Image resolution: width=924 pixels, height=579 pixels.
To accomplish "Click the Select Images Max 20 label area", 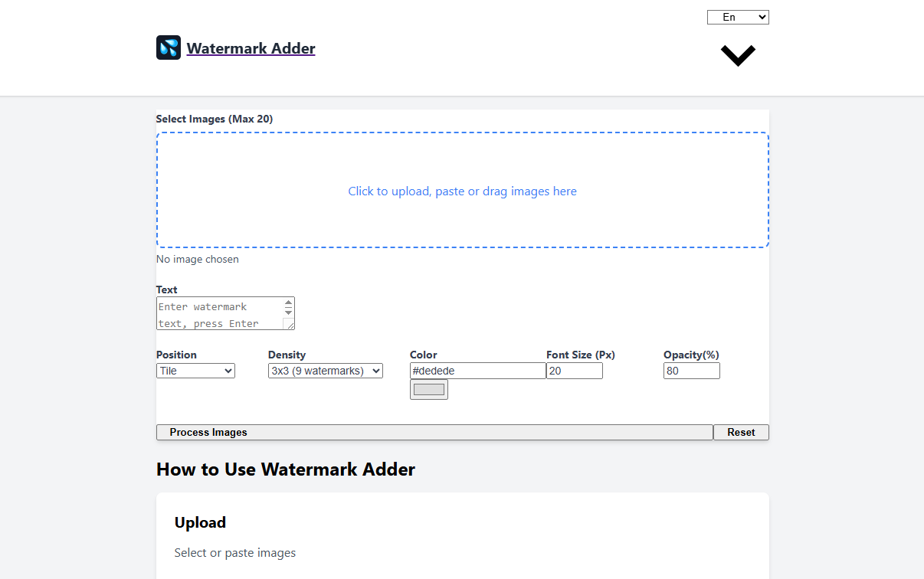I will tap(214, 119).
